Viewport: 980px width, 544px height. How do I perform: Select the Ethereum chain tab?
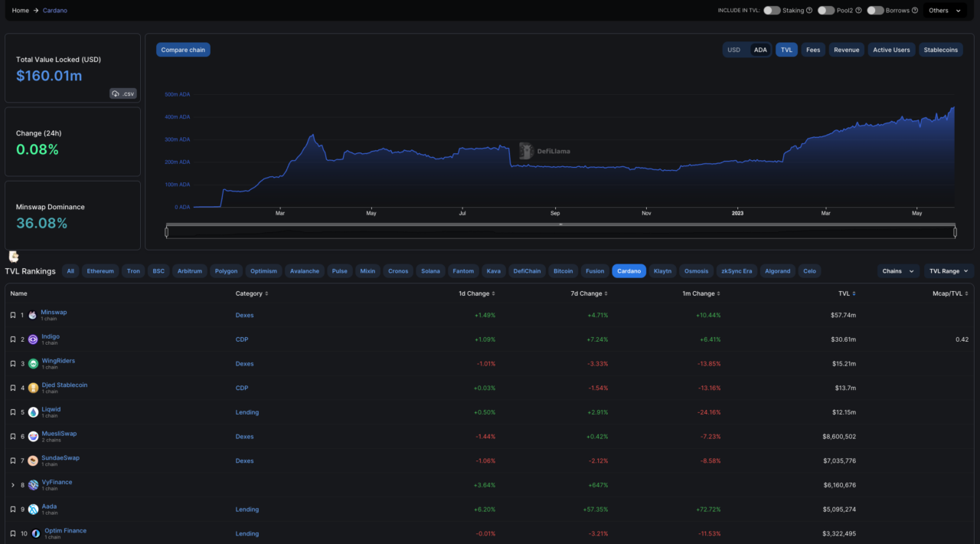[x=100, y=271]
